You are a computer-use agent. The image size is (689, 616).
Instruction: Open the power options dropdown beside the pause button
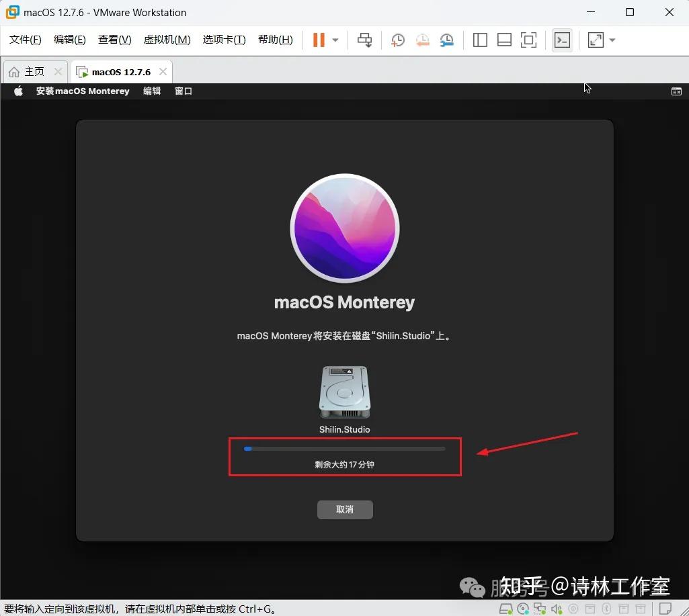coord(335,40)
